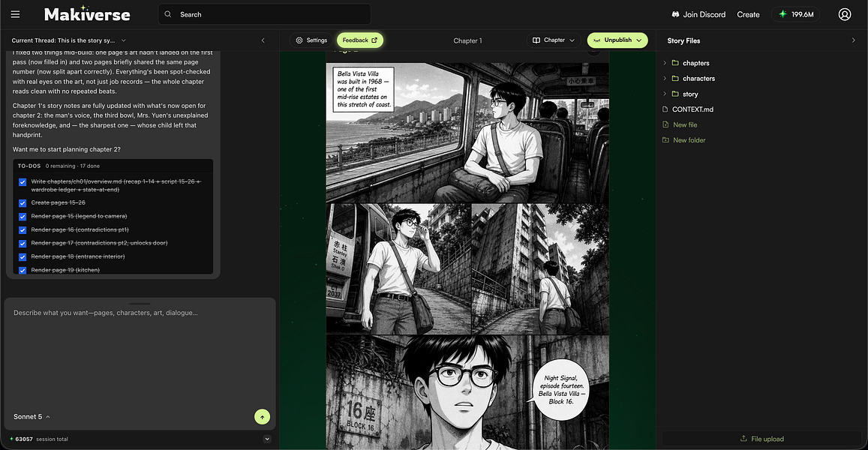Click the search magnifier icon

168,14
